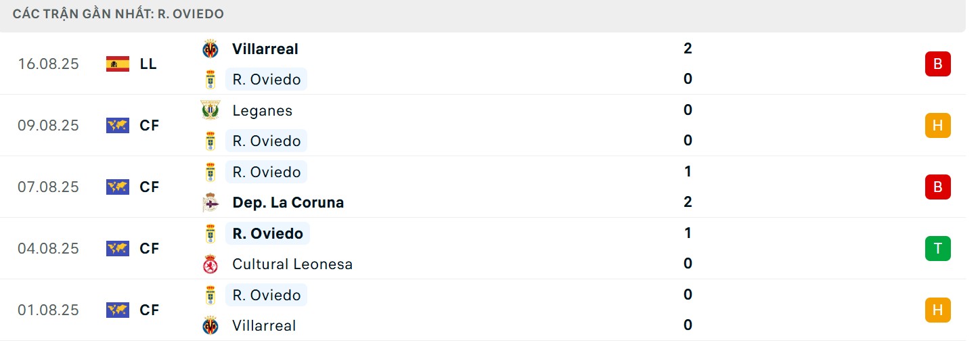The image size is (980, 353).
Task: Click the Villarreal crest in the 16.08.25 match
Action: 210,49
